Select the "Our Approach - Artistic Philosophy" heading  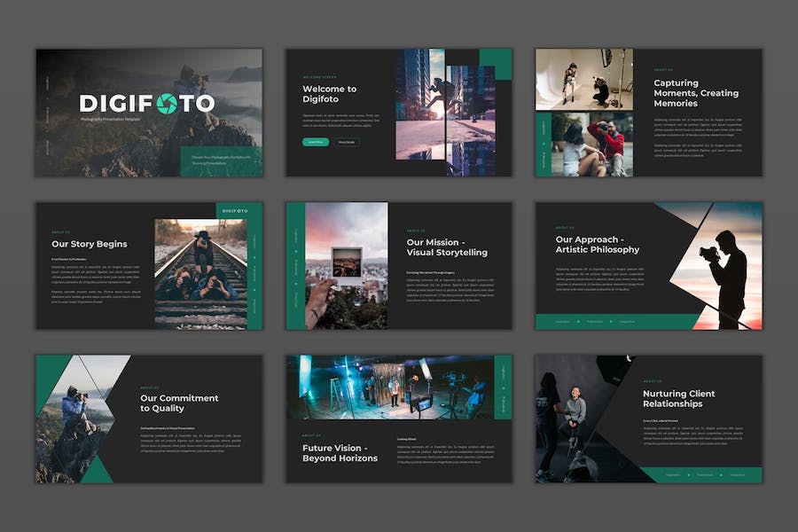598,245
